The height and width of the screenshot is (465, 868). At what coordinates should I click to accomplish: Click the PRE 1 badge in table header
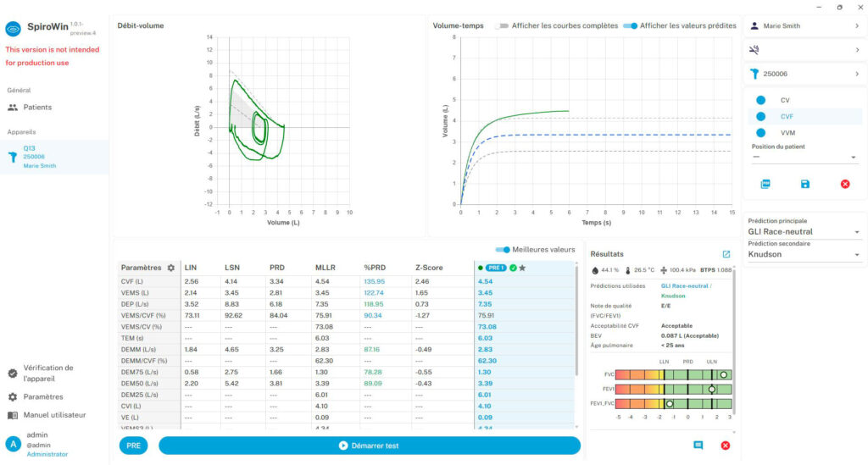pos(496,268)
